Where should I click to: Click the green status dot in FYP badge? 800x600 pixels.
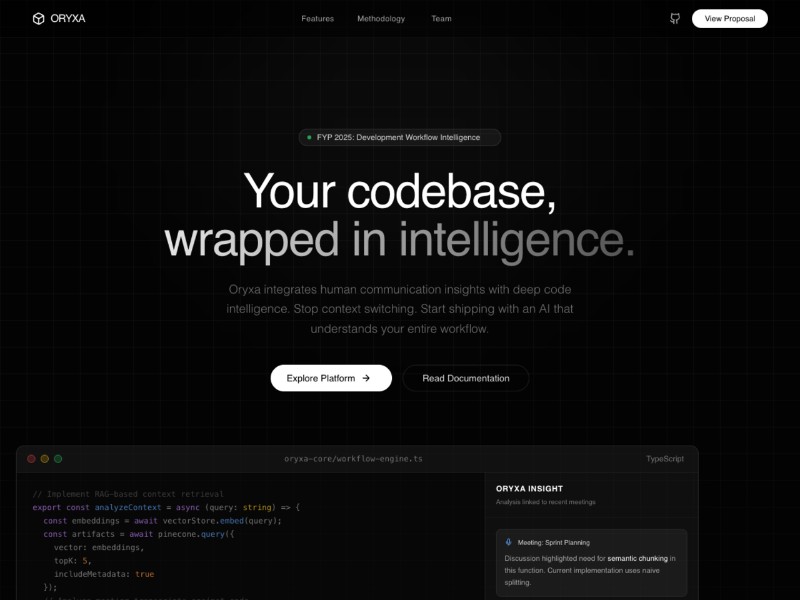click(309, 137)
